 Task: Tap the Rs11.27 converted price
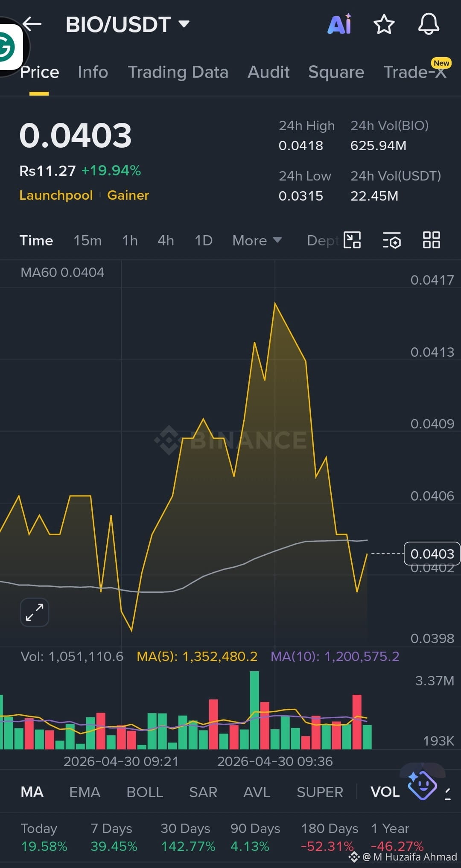coord(48,171)
